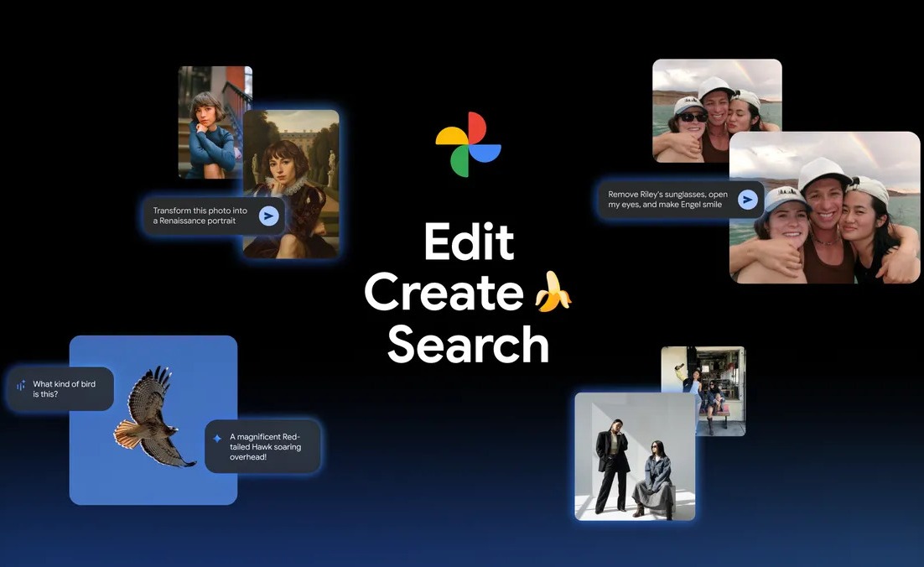The width and height of the screenshot is (924, 567).
Task: Select the 'What kind of bird is this?' bubble
Action: pyautogui.click(x=65, y=388)
